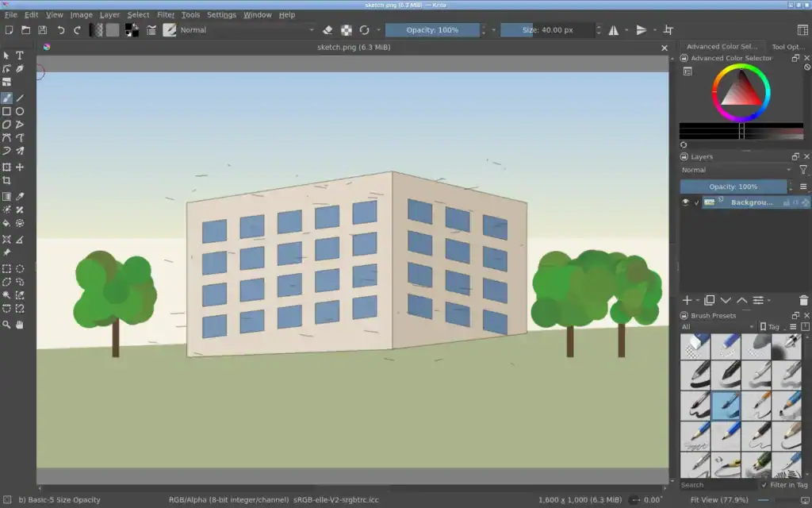Expand the Add layer type arrow
812x508 pixels.
tap(698, 300)
